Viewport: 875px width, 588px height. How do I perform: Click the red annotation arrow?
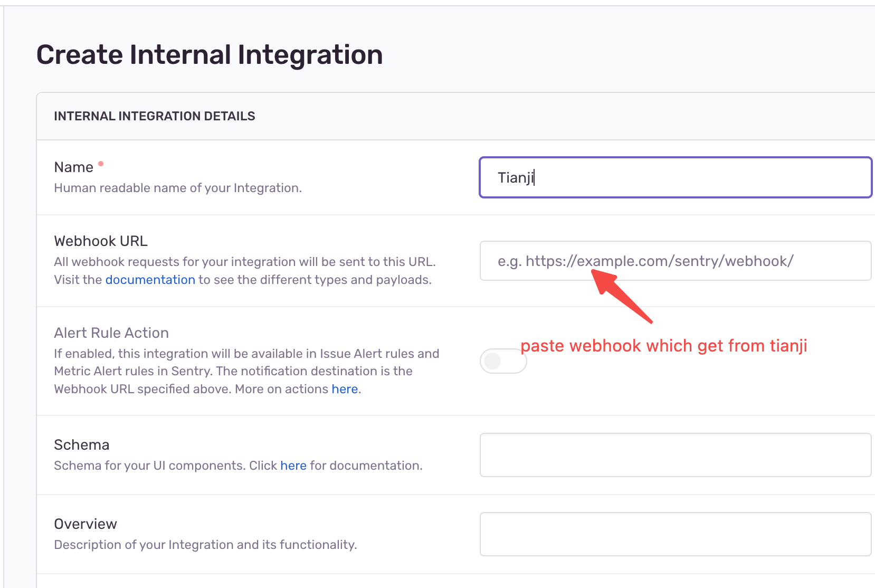[x=622, y=296]
